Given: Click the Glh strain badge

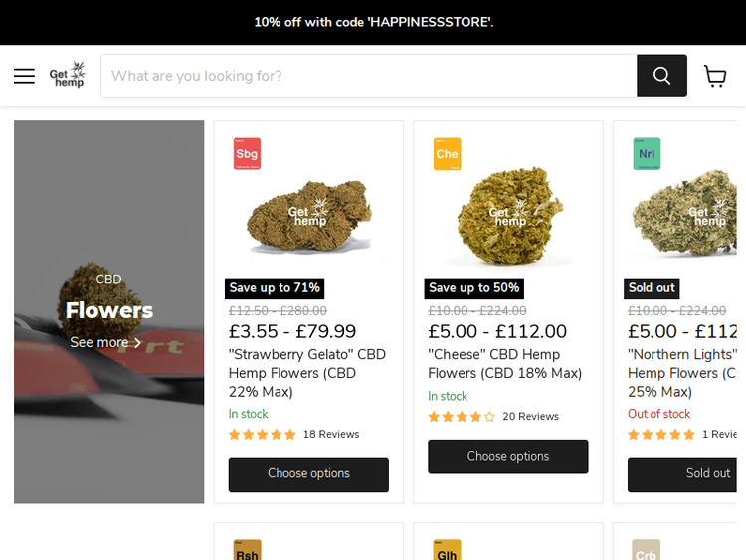Looking at the screenshot, I should click(x=447, y=550).
